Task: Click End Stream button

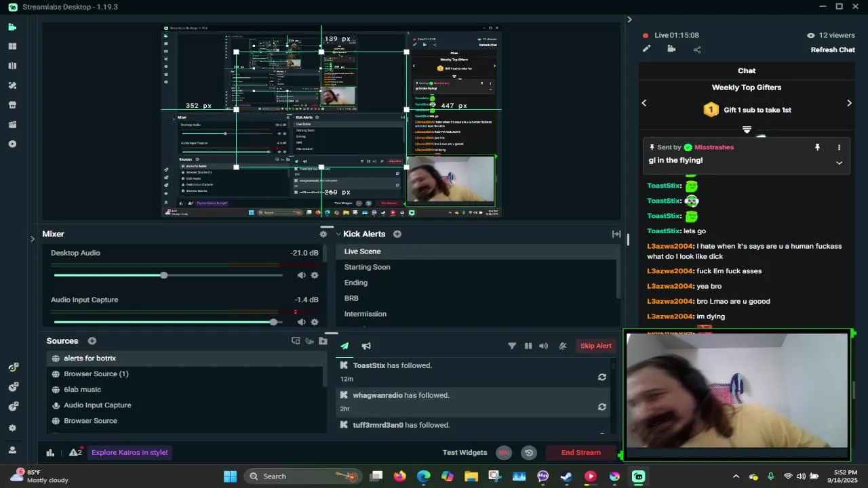Action: [x=581, y=453]
